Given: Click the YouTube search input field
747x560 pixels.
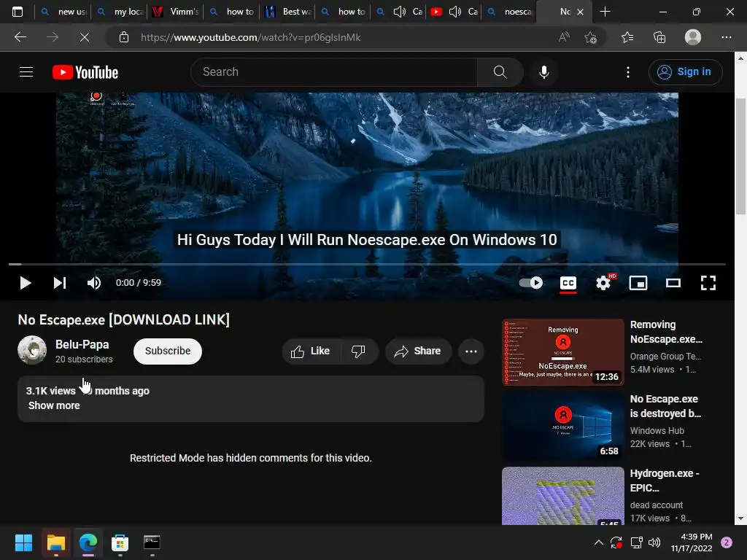Looking at the screenshot, I should 334,72.
